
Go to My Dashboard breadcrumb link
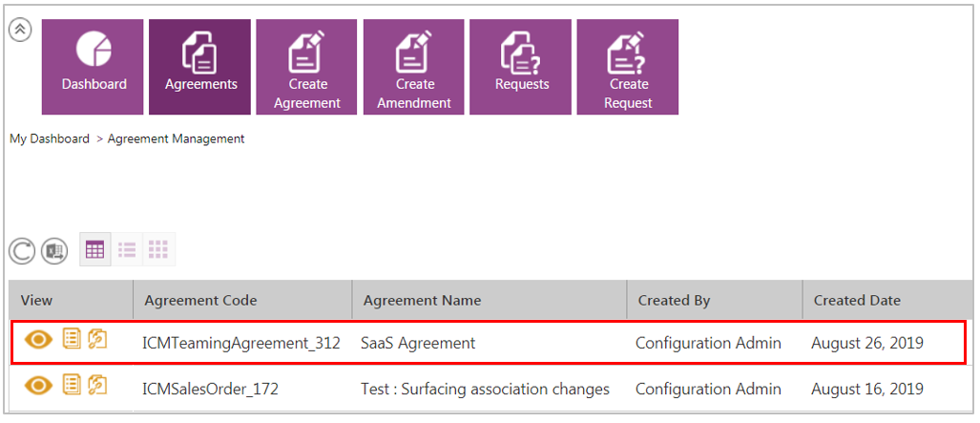50,139
